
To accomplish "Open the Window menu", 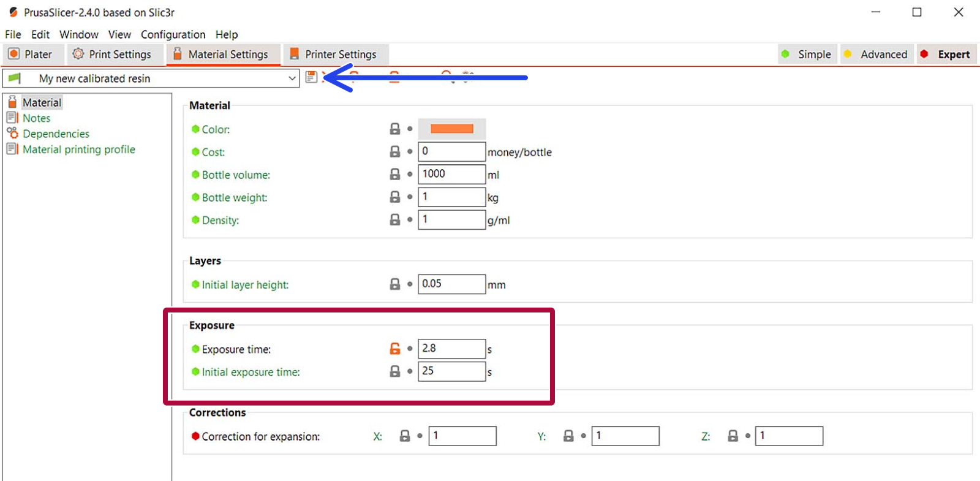I will [x=78, y=34].
